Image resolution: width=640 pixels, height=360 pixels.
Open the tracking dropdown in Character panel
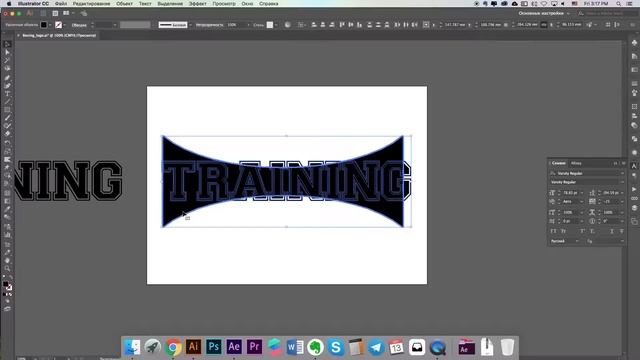(622, 202)
